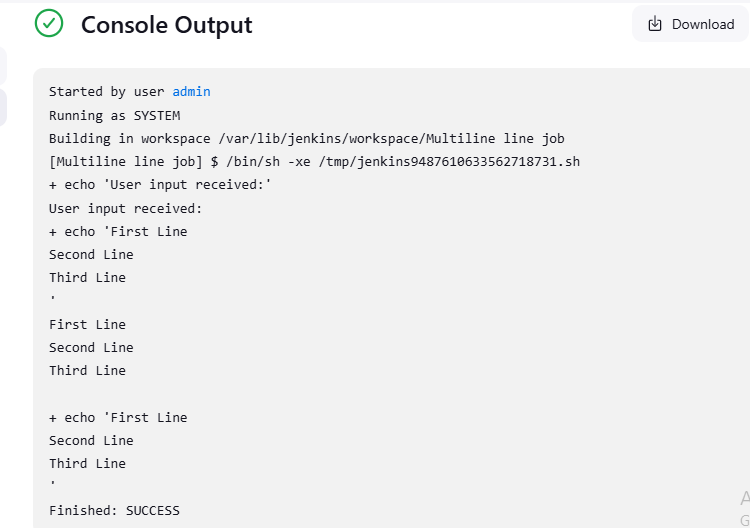Click the echo 'User input received:' command line
This screenshot has width=750, height=528.
[160, 185]
